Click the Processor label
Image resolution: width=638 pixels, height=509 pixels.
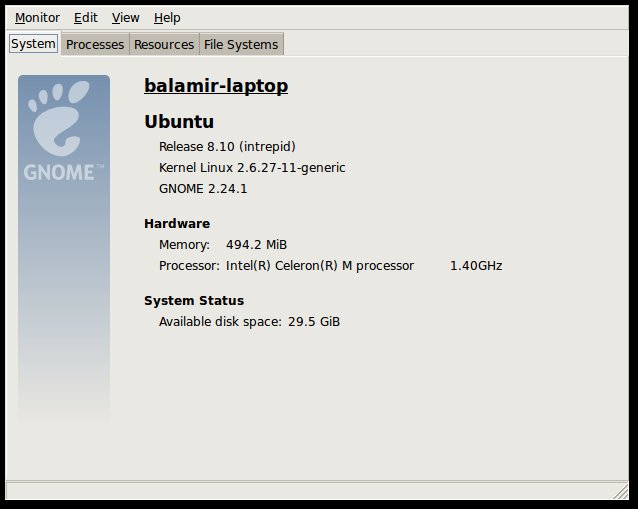coord(189,266)
